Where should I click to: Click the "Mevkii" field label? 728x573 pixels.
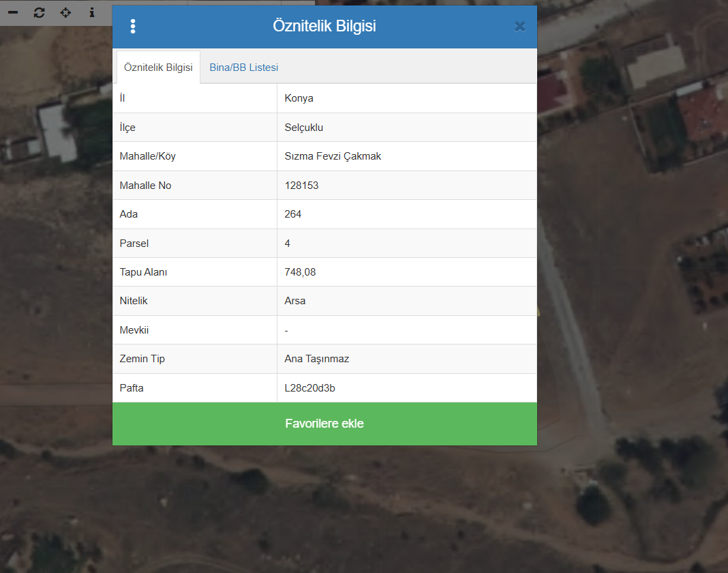(x=134, y=330)
